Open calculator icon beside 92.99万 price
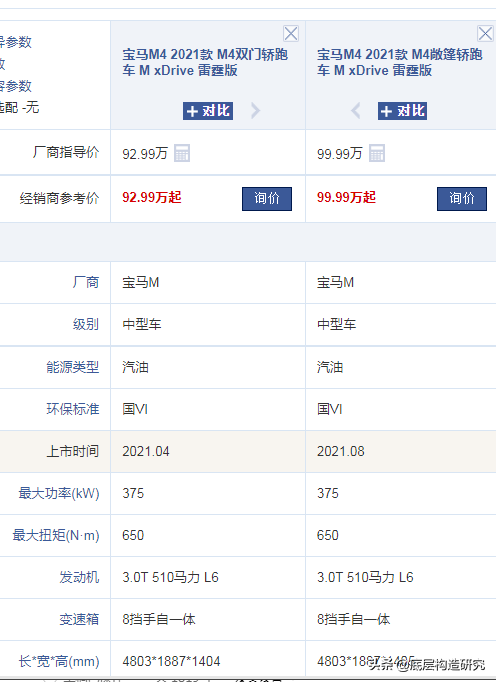Screen dimensions: 496x682 pos(182,153)
